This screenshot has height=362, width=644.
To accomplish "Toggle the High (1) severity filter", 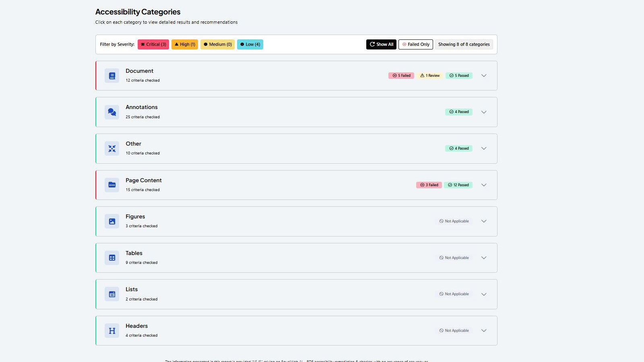I will point(185,44).
